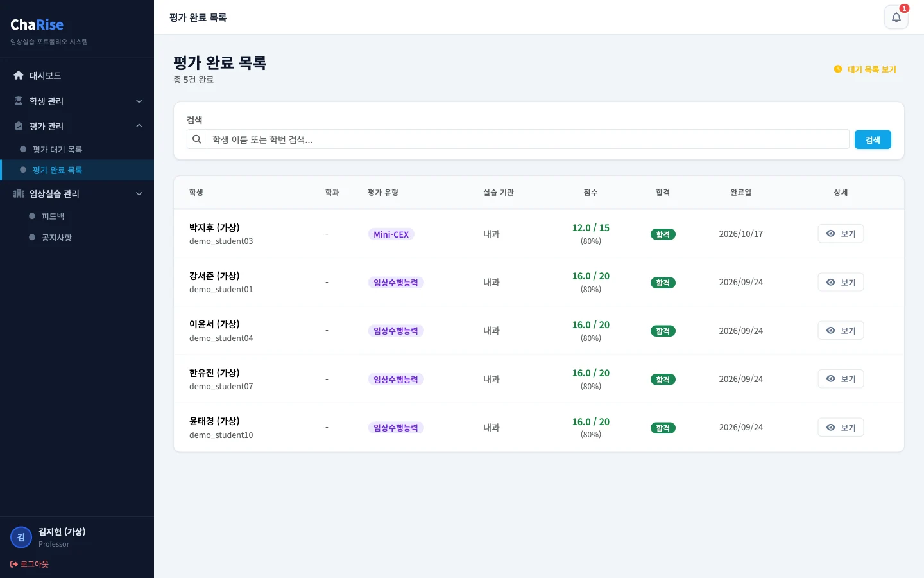View details for 윤태경 evaluation
The height and width of the screenshot is (578, 924).
point(841,427)
